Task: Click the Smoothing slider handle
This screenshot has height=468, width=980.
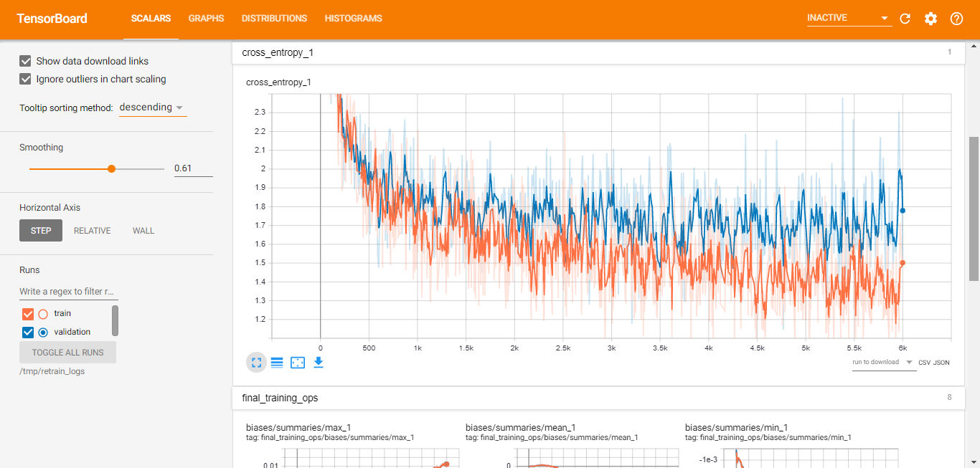Action: 111,169
